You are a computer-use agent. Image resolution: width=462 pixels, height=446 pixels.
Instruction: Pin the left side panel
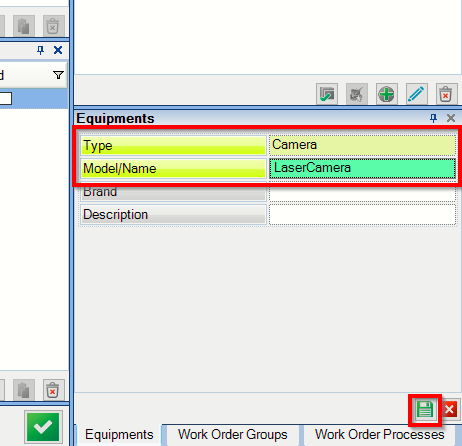coord(40,50)
